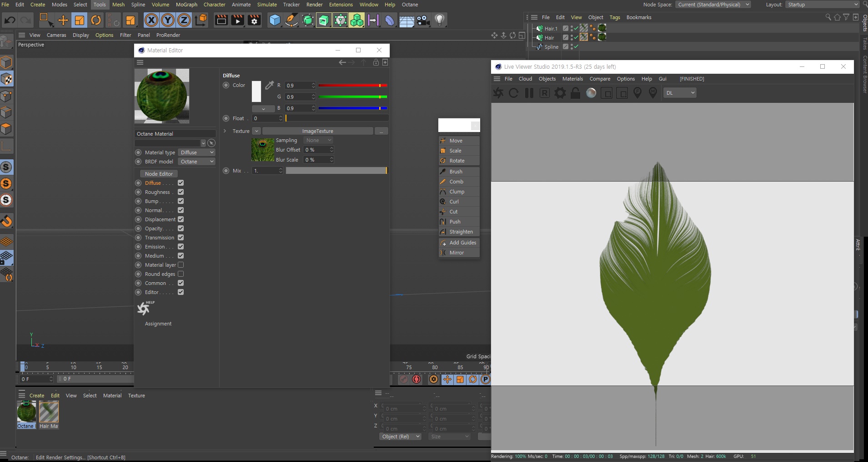The width and height of the screenshot is (868, 462).
Task: Open Tags menu in Object Manager
Action: [615, 17]
